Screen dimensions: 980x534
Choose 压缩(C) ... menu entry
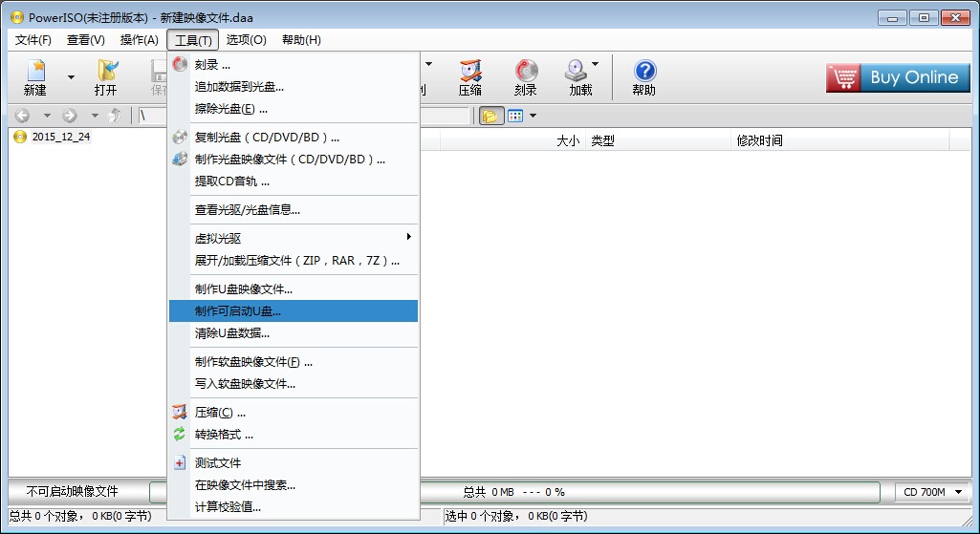coord(294,413)
